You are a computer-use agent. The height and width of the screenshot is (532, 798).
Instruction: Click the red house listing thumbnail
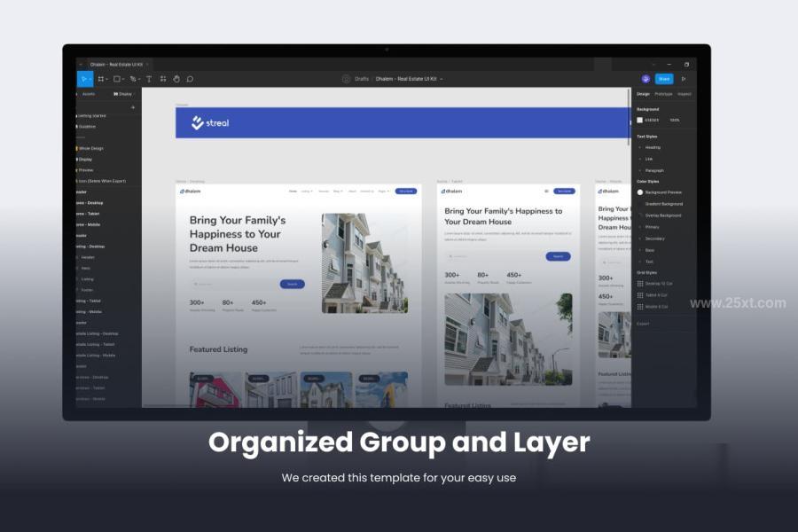[215, 390]
